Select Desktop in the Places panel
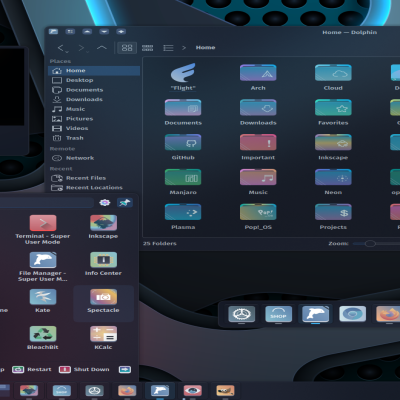The image size is (400, 400). click(94, 80)
